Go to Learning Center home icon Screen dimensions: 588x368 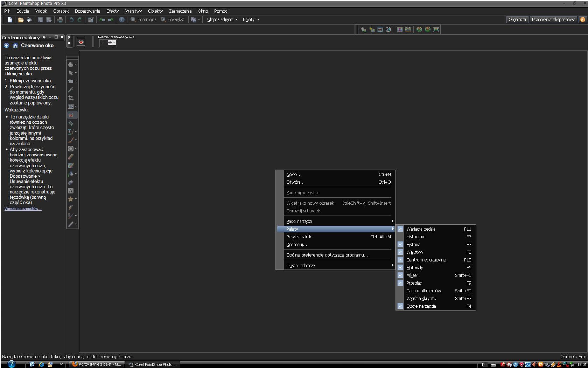(15, 45)
